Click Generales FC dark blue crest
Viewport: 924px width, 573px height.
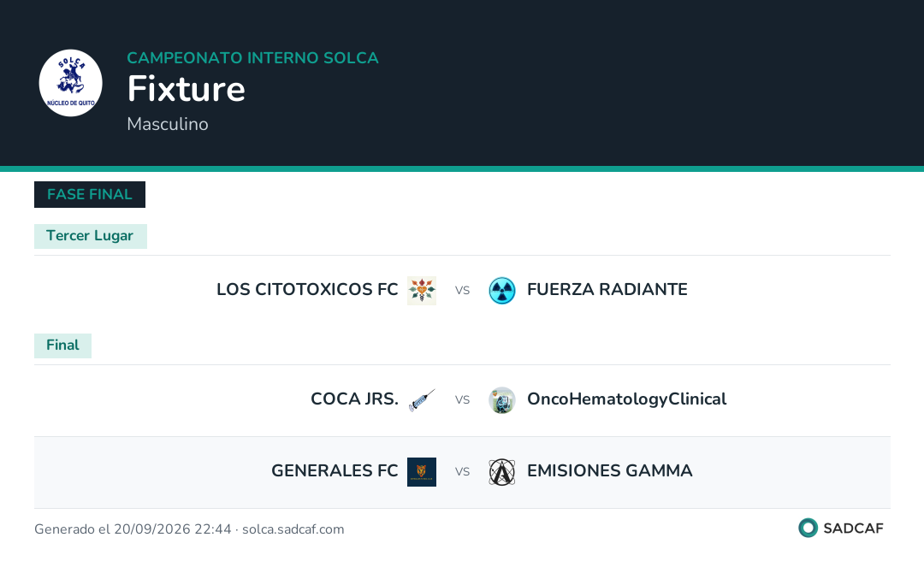point(422,472)
